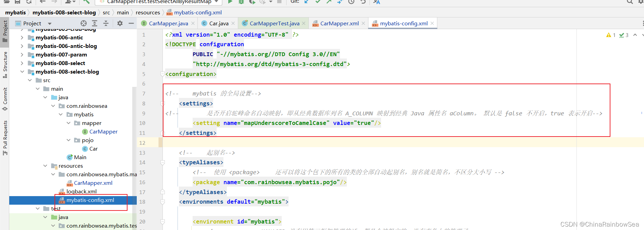This screenshot has width=644, height=230.
Task: Click the locate opened file crosshair icon
Action: [x=84, y=23]
